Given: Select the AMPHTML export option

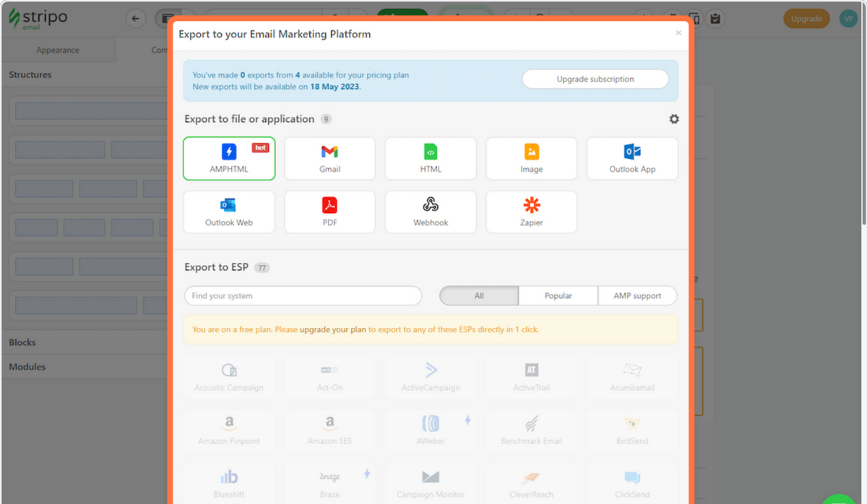Looking at the screenshot, I should 229,158.
